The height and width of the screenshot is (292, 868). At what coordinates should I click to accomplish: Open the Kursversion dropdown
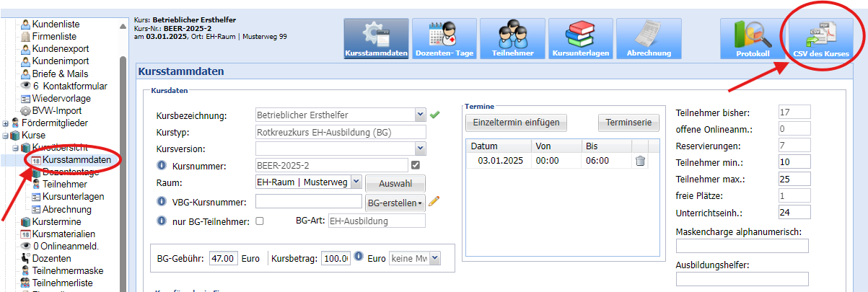point(420,149)
